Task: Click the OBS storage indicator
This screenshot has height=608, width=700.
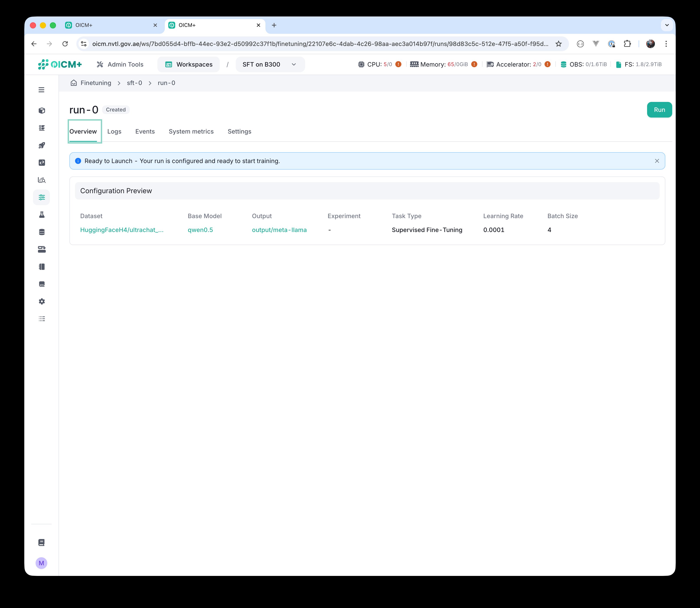Action: coord(584,64)
